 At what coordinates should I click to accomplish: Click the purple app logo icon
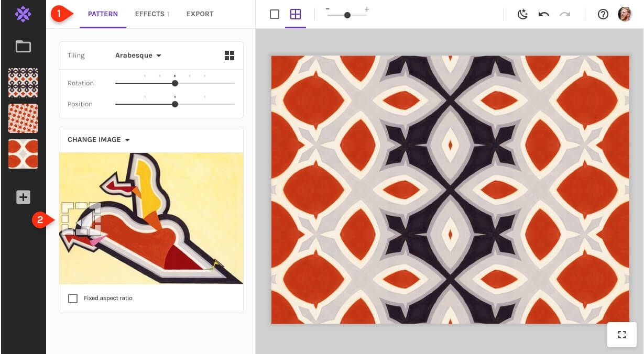23,14
